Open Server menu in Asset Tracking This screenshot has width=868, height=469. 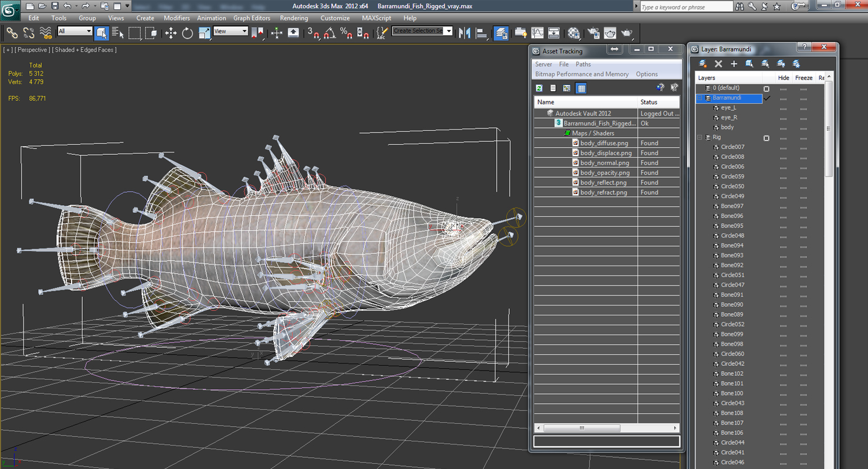(x=543, y=64)
